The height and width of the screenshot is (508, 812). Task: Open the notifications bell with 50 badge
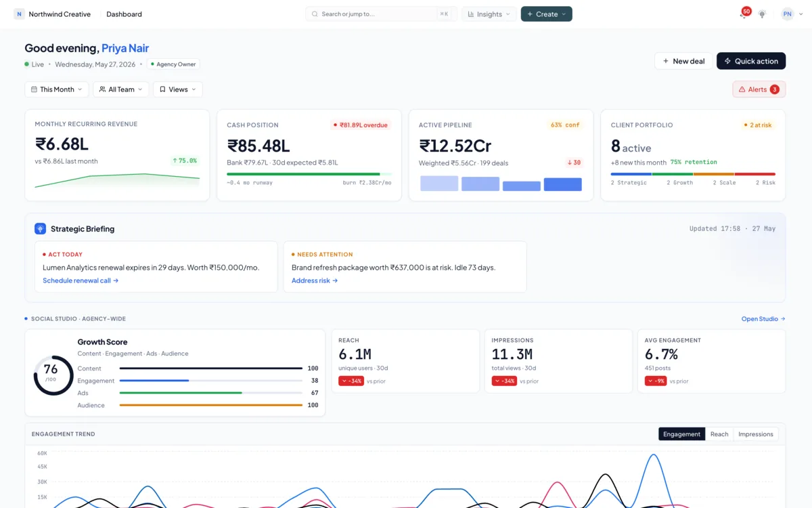click(744, 14)
